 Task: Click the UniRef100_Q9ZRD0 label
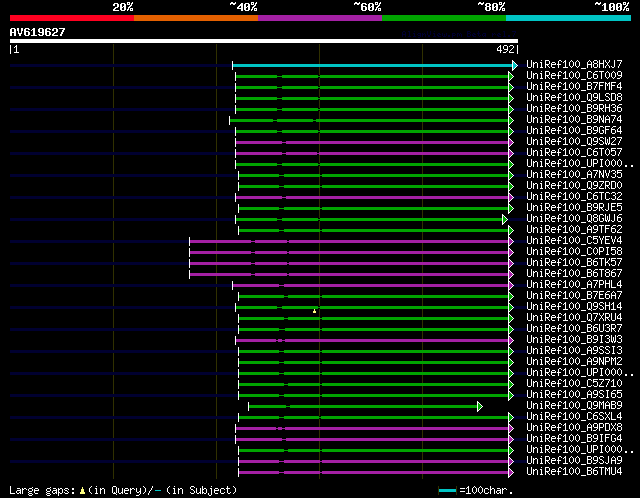574,186
